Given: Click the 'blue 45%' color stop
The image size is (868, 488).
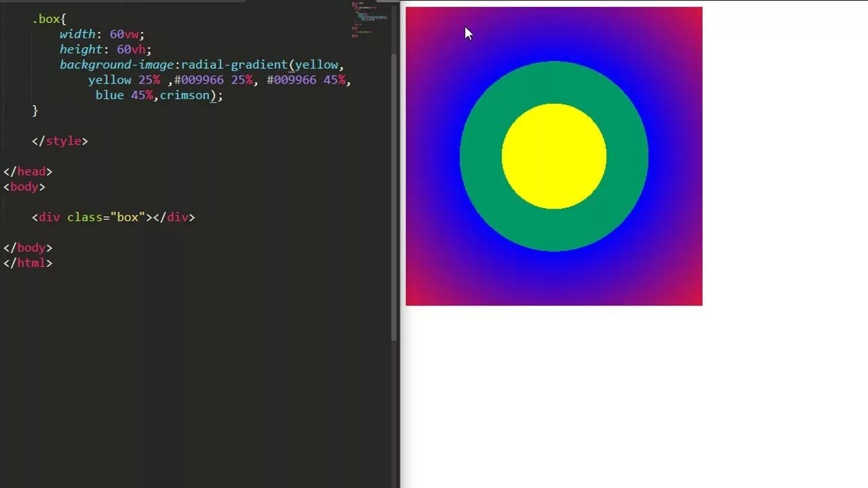Looking at the screenshot, I should coord(124,95).
